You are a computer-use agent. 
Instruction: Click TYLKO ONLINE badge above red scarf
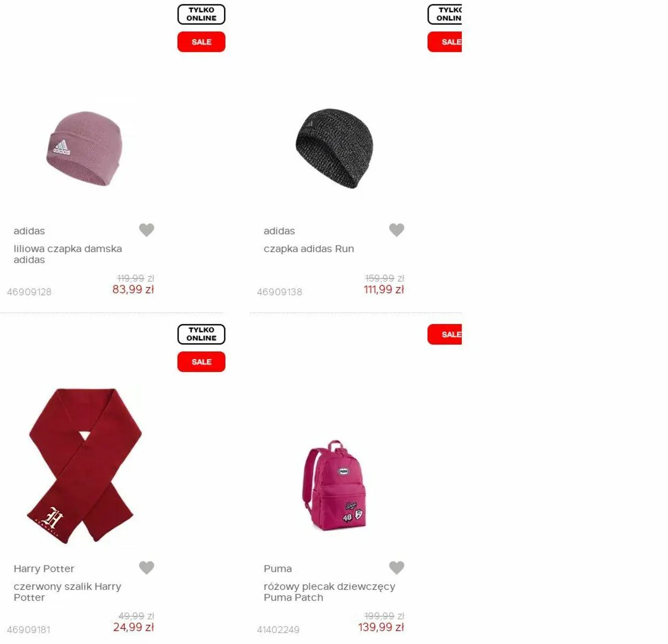point(201,335)
